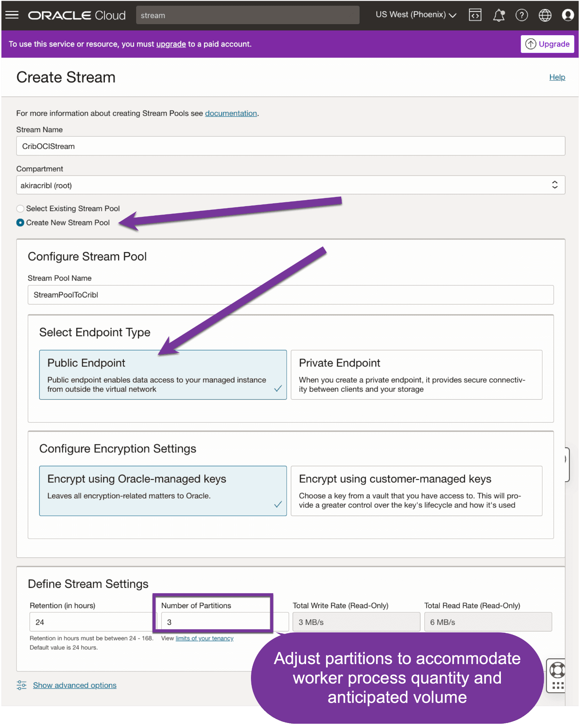583x728 pixels.
Task: Open Cloud Shell developer tools icon
Action: click(475, 15)
